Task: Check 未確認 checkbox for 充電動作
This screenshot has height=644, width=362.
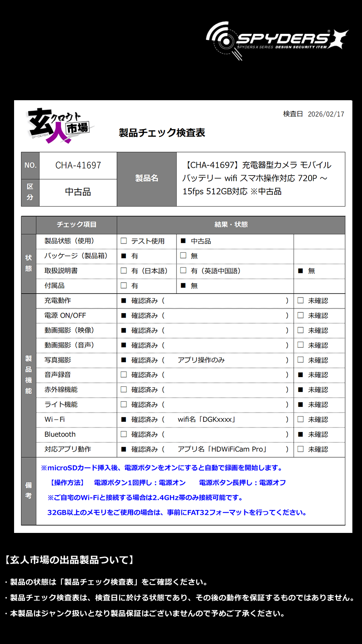Action: (x=300, y=300)
